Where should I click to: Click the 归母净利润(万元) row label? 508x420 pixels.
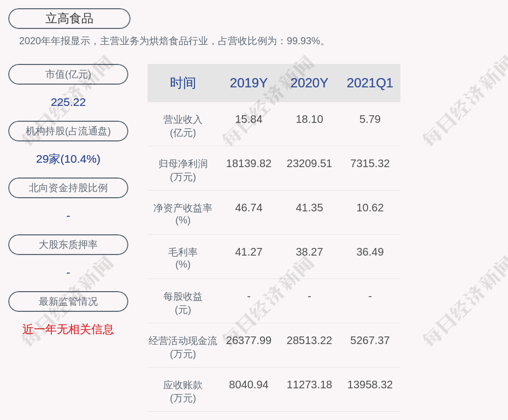coord(183,170)
